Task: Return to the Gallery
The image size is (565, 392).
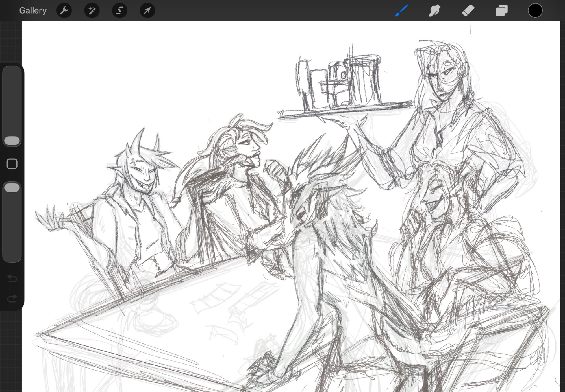Action: tap(33, 10)
